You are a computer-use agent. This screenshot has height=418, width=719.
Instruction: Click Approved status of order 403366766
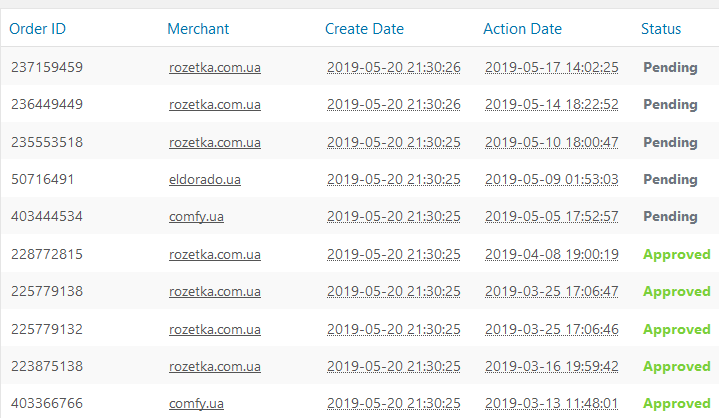click(x=677, y=403)
